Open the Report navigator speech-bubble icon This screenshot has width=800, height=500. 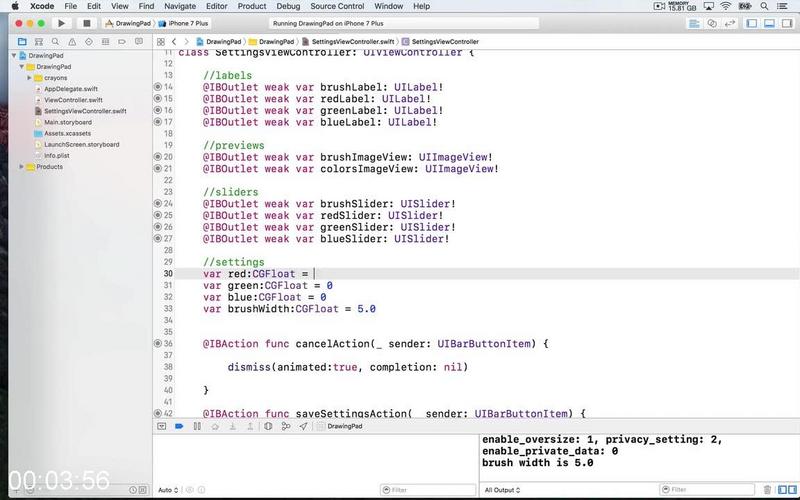coord(139,42)
